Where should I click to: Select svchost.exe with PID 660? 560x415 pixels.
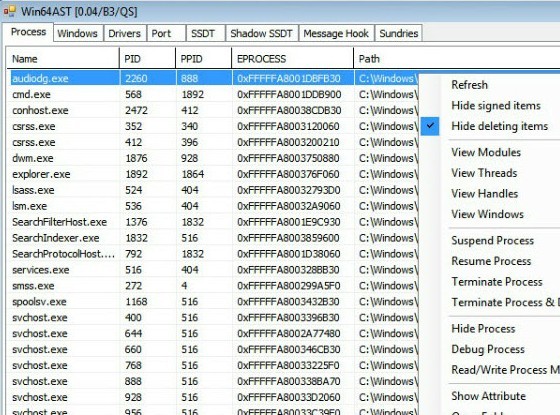point(214,350)
